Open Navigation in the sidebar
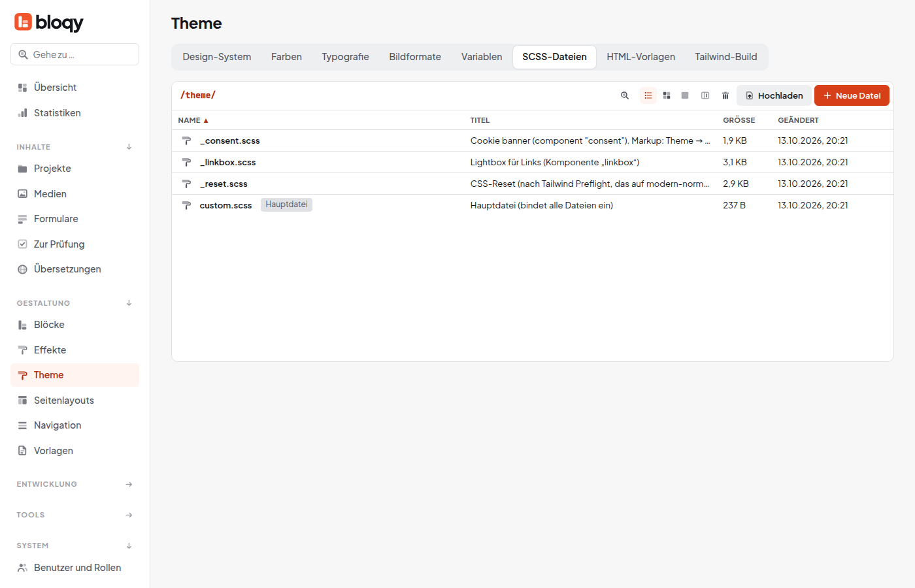Viewport: 915px width, 588px height. click(x=75, y=425)
